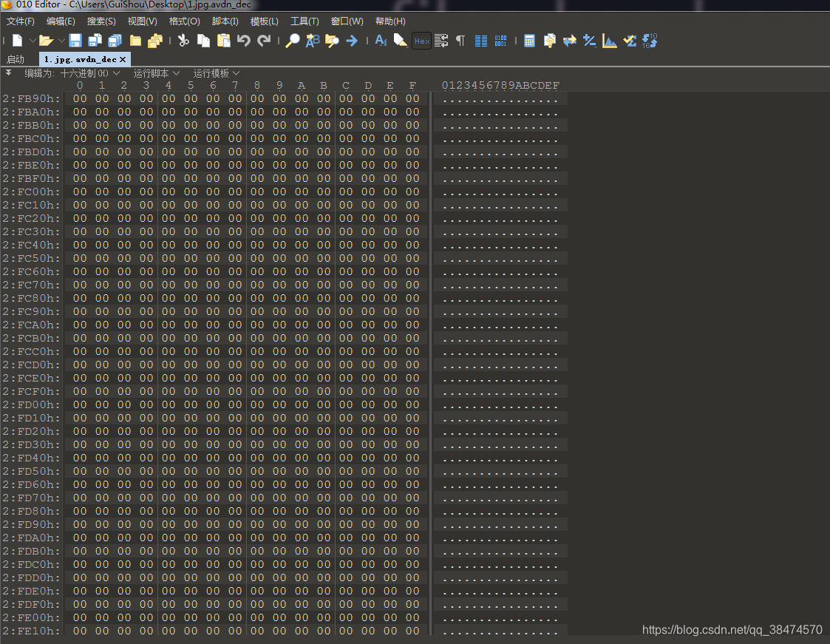Open the 视图(V) menu

143,21
